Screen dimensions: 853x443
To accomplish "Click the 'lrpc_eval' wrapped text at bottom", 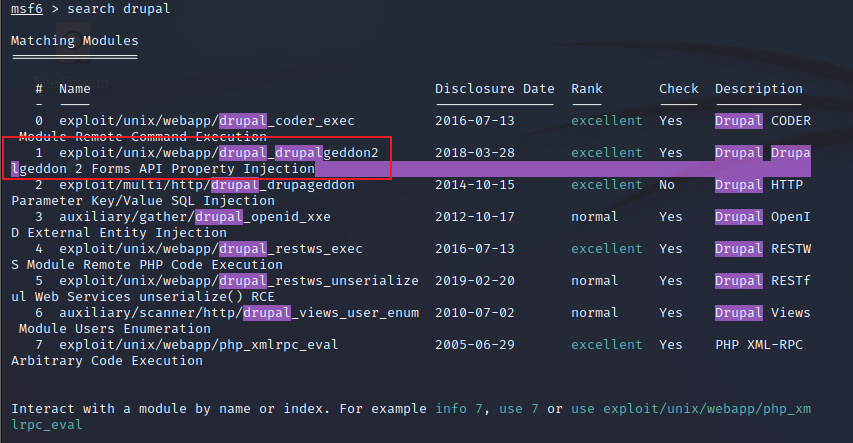I will [47, 425].
